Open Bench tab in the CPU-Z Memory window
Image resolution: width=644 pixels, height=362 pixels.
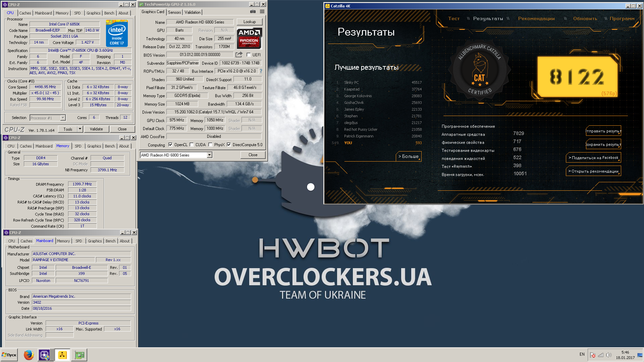pos(110,146)
